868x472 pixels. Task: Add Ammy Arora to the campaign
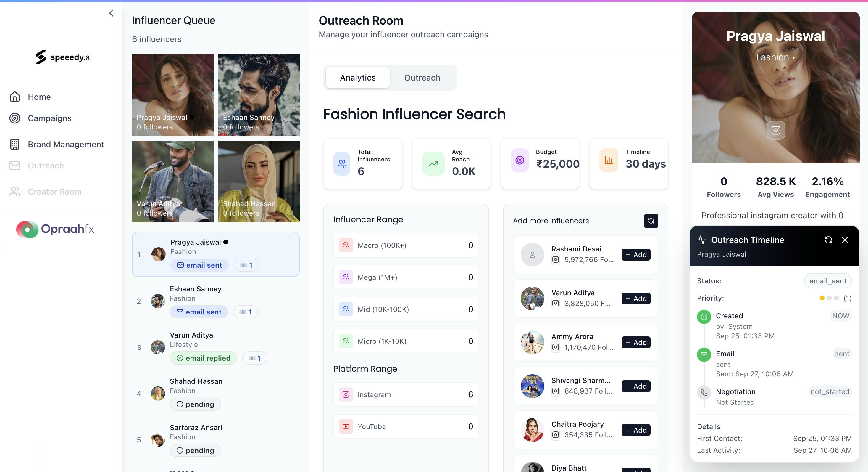[x=635, y=342]
